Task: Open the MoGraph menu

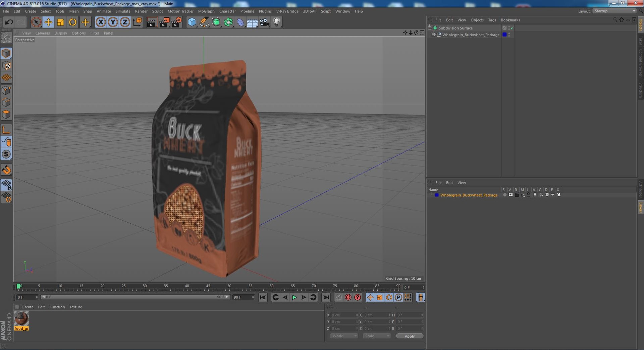Action: (x=206, y=11)
